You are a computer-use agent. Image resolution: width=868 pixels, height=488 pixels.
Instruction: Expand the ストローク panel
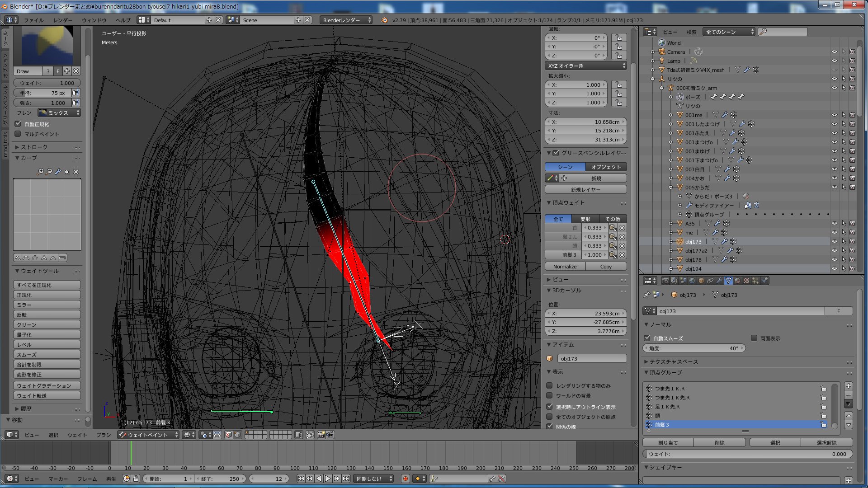(34, 147)
